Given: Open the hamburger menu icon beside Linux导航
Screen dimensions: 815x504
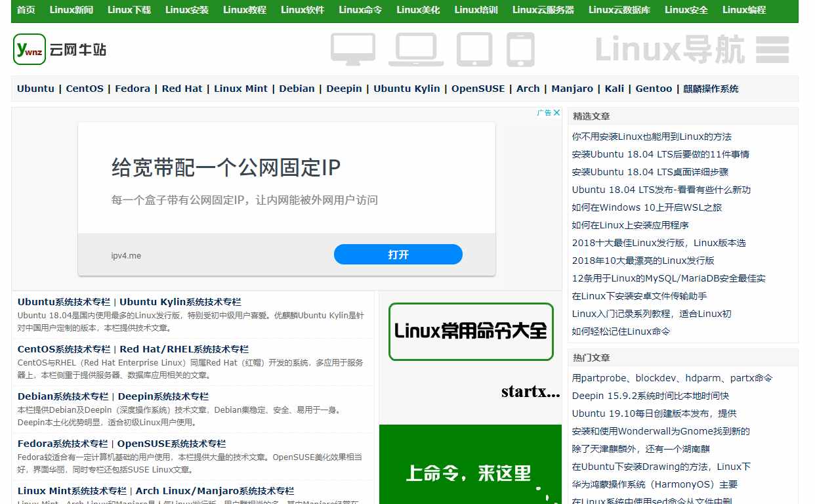Looking at the screenshot, I should point(772,50).
